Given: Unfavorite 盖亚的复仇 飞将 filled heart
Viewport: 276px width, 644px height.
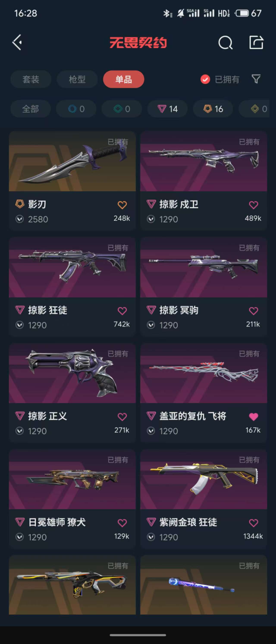Looking at the screenshot, I should [x=254, y=417].
